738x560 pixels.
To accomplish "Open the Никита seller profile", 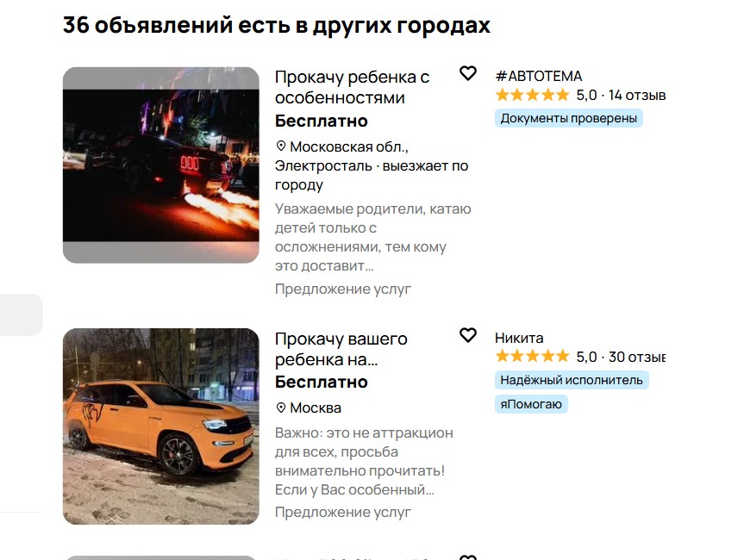I will click(519, 338).
